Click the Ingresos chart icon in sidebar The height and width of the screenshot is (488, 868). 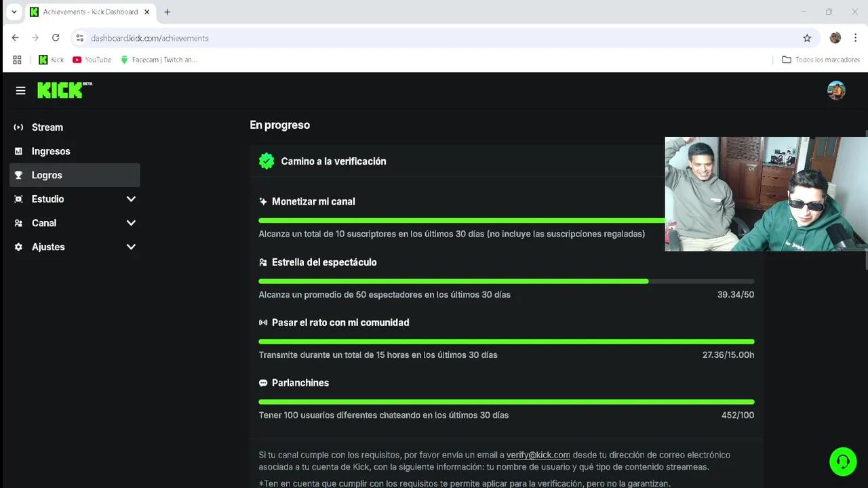click(18, 151)
